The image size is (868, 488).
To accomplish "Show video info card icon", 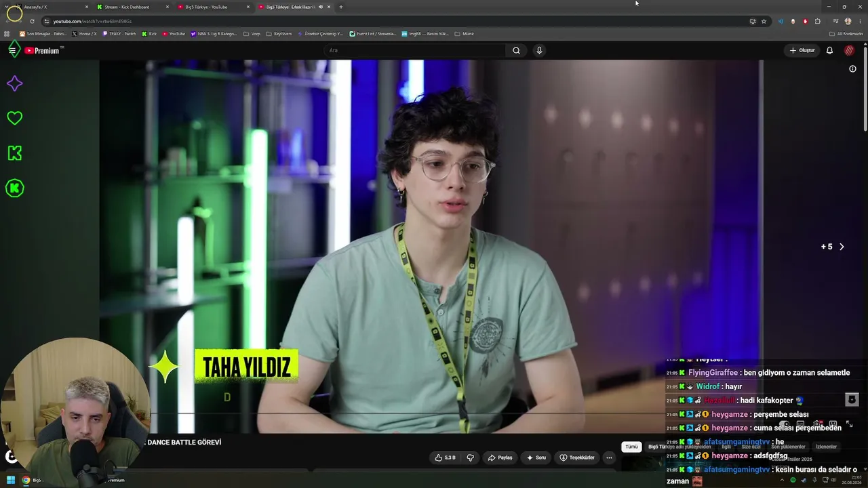I will click(852, 68).
